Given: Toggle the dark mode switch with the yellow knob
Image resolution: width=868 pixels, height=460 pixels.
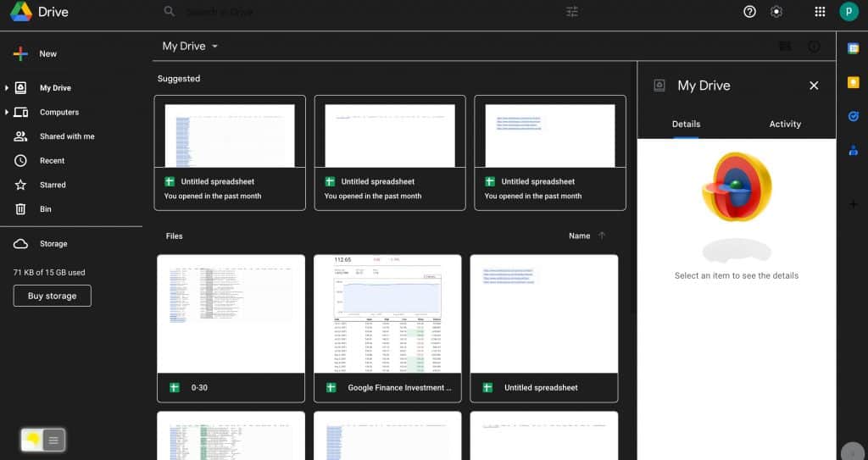Looking at the screenshot, I should point(42,440).
